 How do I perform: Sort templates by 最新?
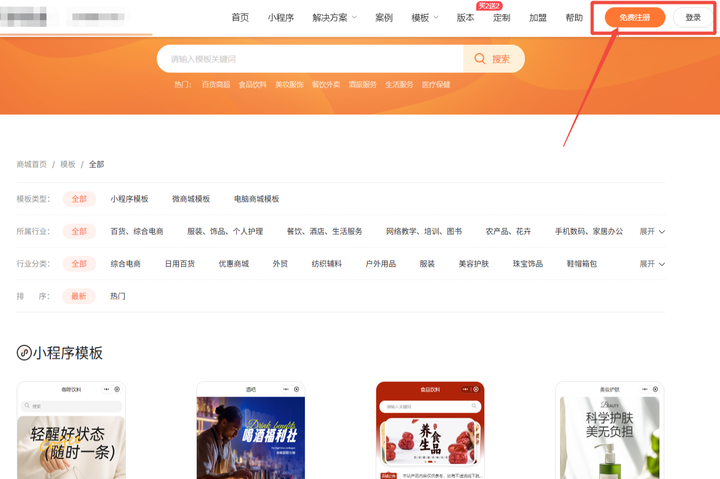click(79, 296)
